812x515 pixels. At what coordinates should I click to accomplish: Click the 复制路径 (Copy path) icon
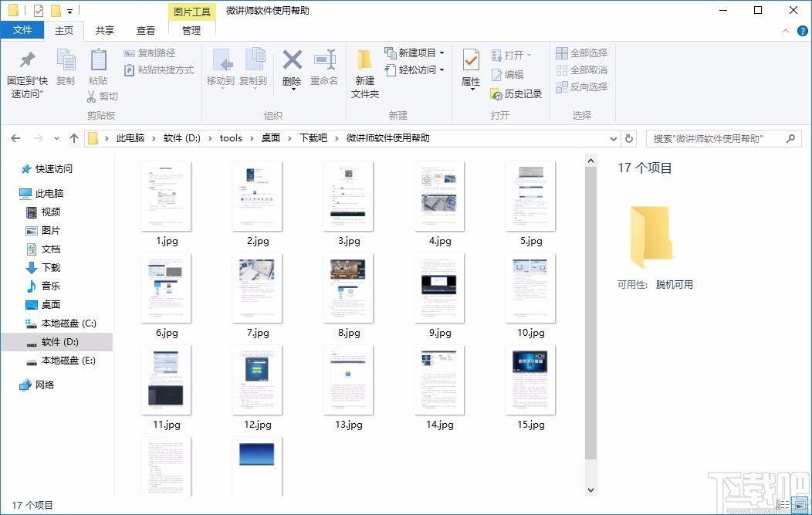coord(150,53)
